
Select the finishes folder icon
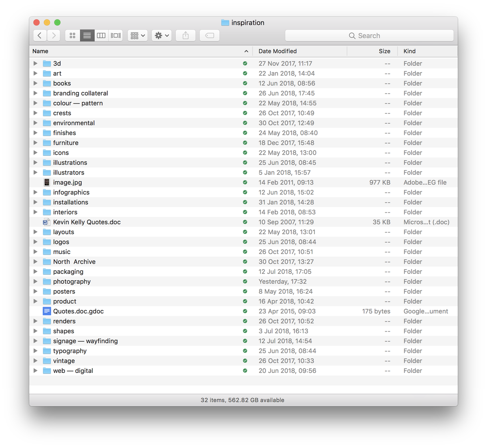[x=47, y=133]
